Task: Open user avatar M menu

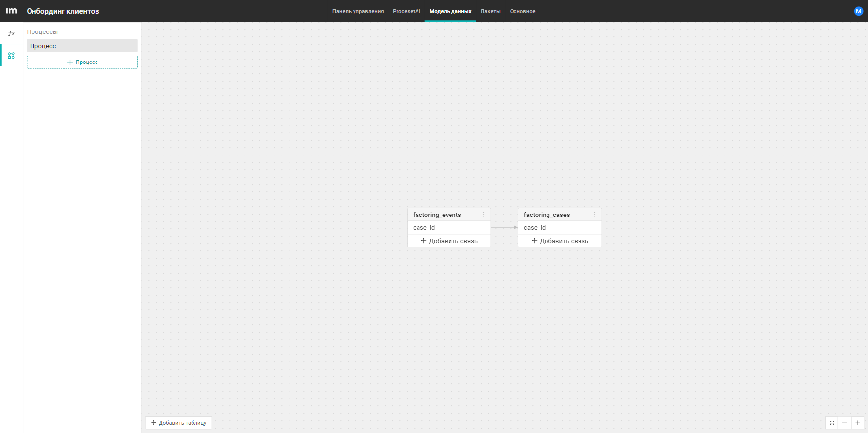Action: [x=858, y=11]
